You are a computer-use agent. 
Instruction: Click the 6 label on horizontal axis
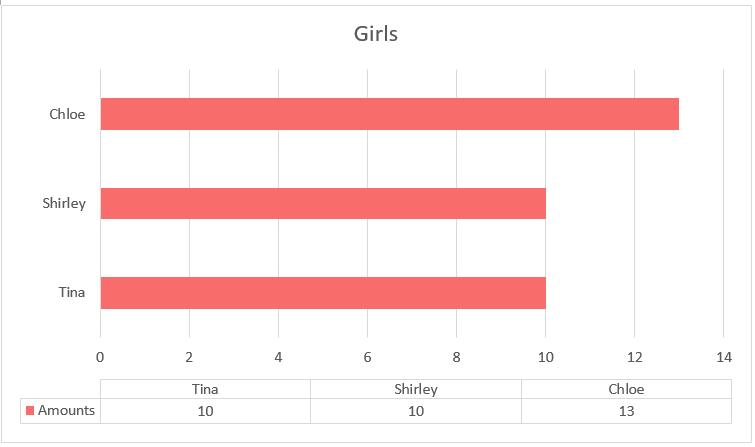367,357
